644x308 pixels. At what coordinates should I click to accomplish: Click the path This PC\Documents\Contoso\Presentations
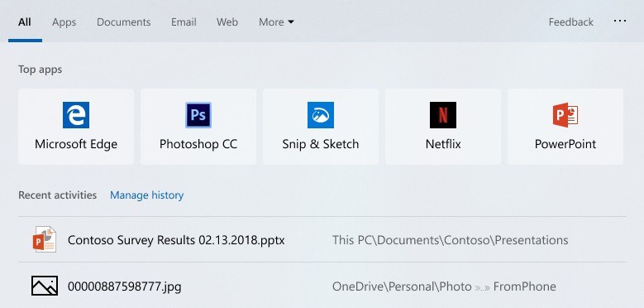(451, 240)
